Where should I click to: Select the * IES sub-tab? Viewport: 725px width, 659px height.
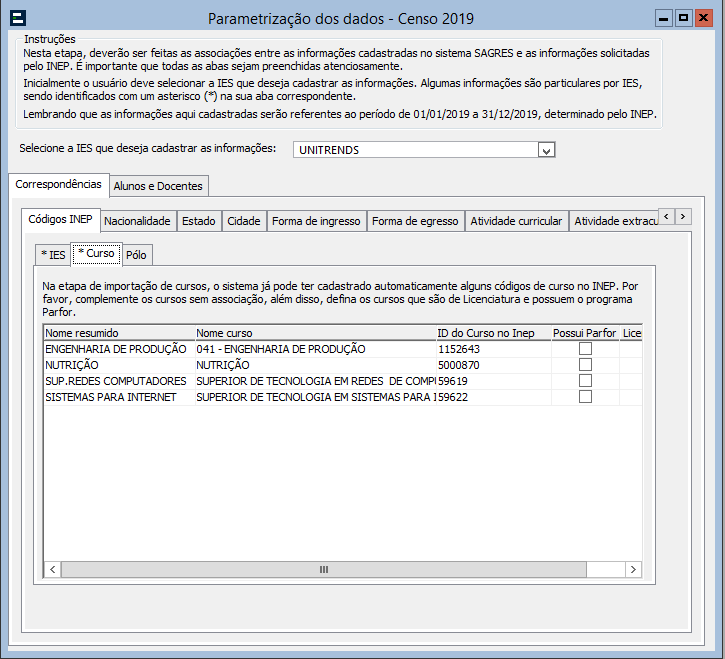coord(53,255)
